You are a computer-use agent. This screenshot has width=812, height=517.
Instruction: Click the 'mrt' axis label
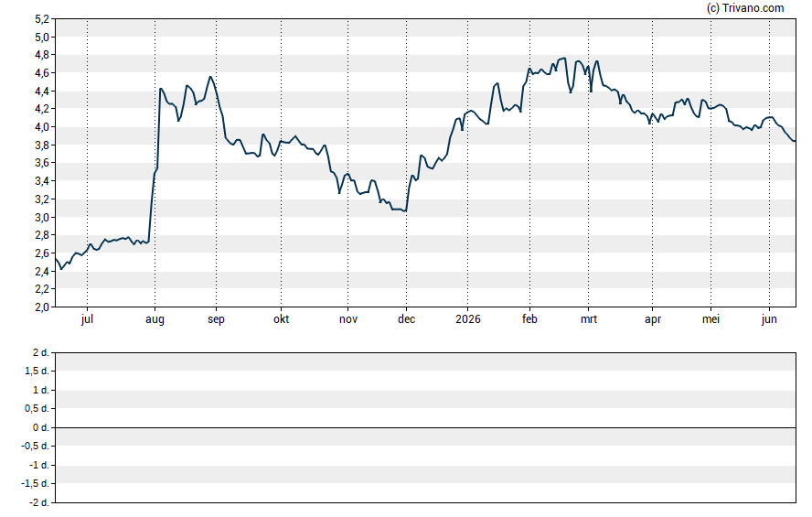point(588,319)
